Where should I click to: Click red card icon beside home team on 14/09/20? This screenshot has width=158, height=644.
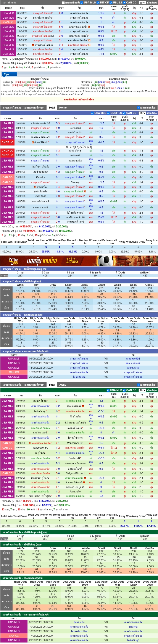click(x=33, y=45)
